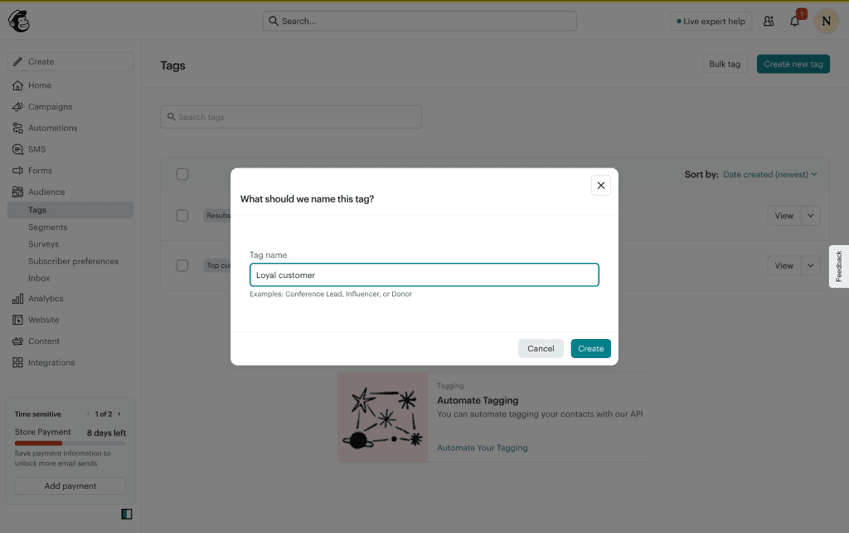Open notifications bell icon
This screenshot has width=849, height=533.
pyautogui.click(x=794, y=22)
